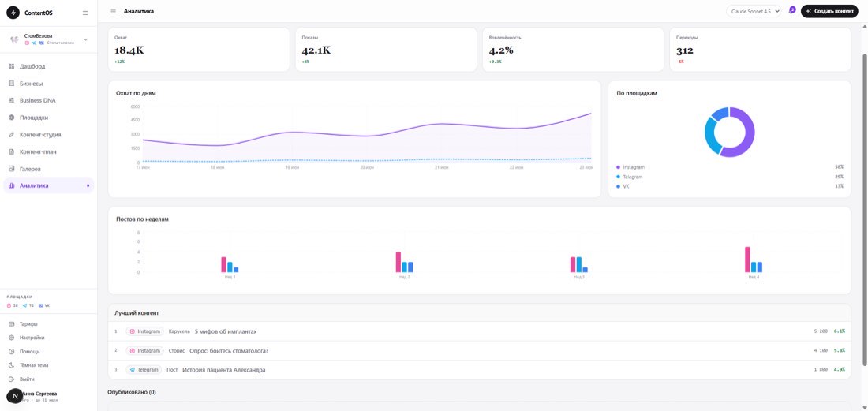Select the Аналитика sidebar item

pyautogui.click(x=49, y=186)
